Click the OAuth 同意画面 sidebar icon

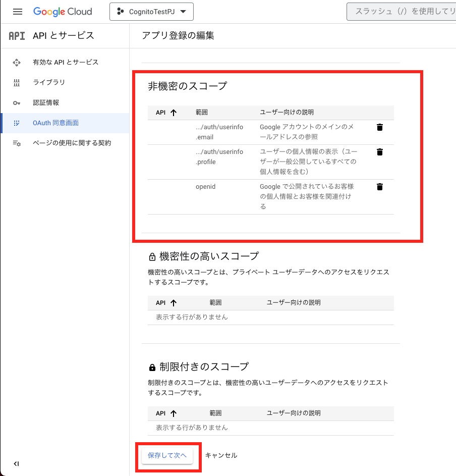(x=17, y=123)
